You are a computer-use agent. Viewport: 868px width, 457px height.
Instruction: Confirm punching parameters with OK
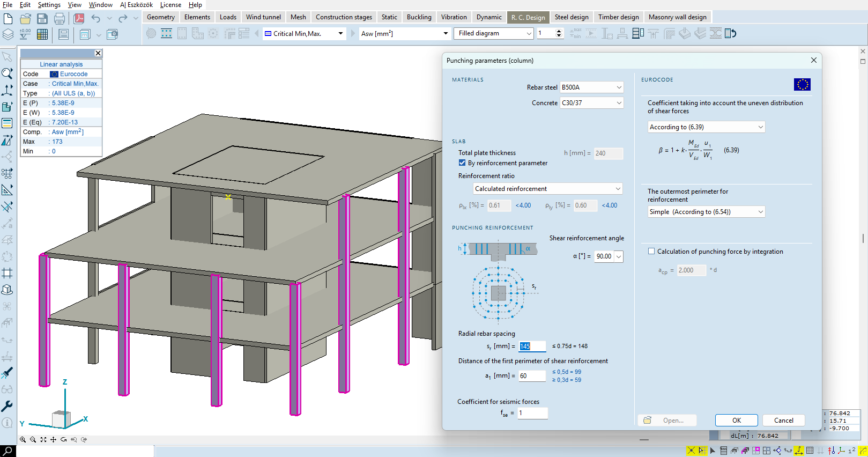tap(737, 421)
